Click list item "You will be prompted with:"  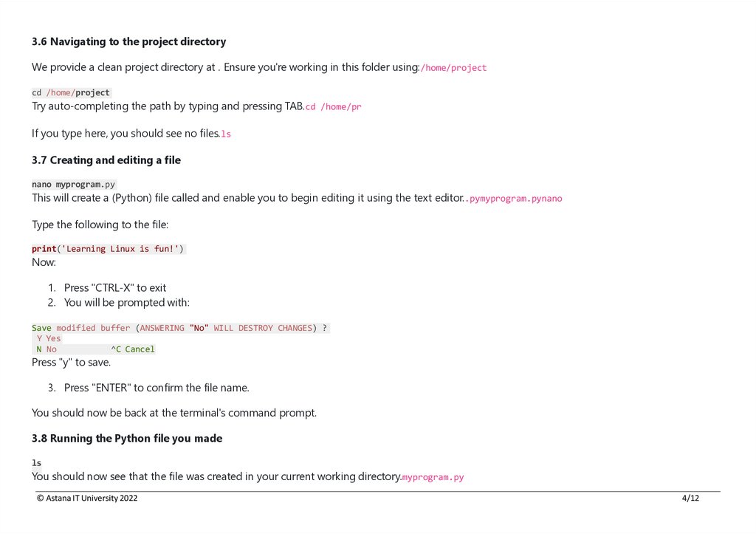pos(127,303)
